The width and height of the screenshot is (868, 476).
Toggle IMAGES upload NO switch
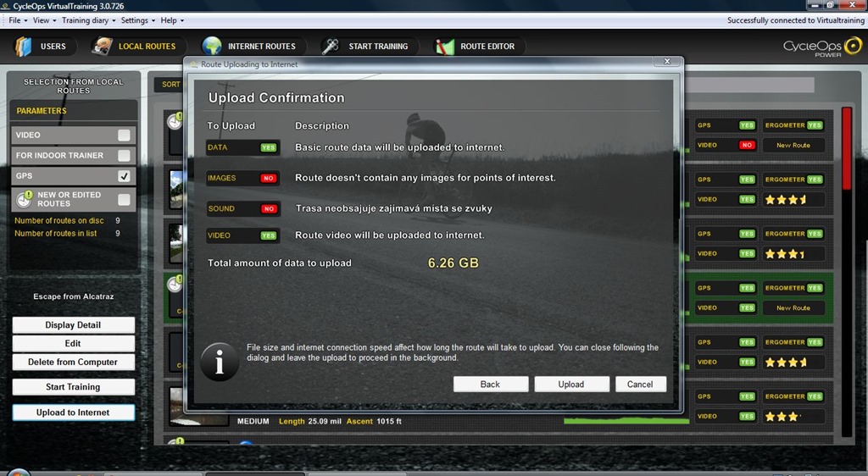(269, 178)
